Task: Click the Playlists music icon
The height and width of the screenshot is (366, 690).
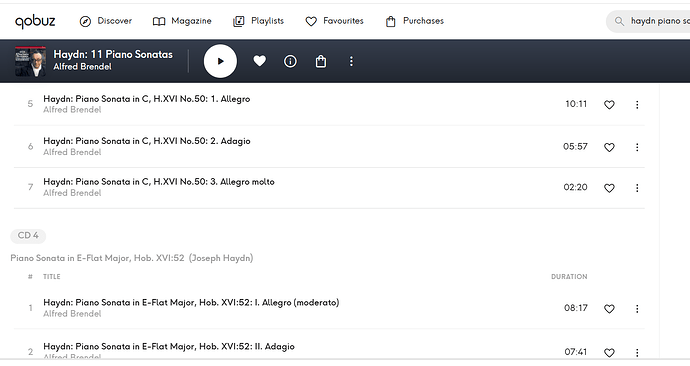Action: [x=239, y=21]
